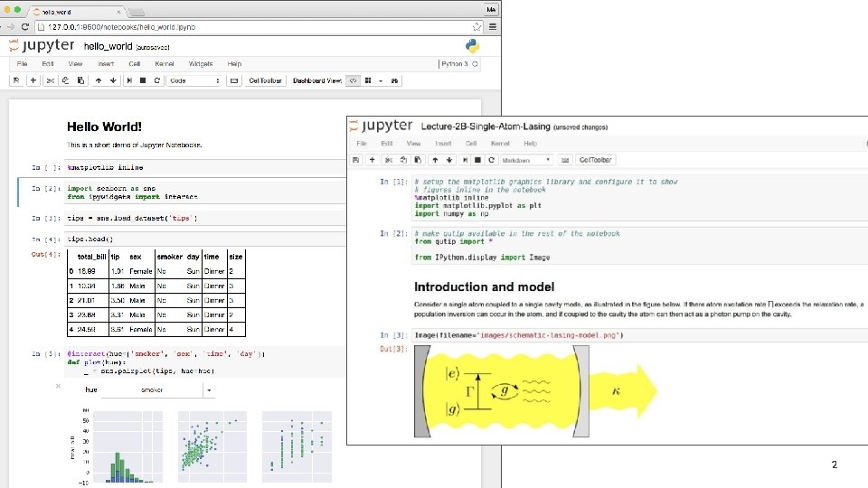
Task: Bookmark page with star icon
Action: [x=476, y=26]
